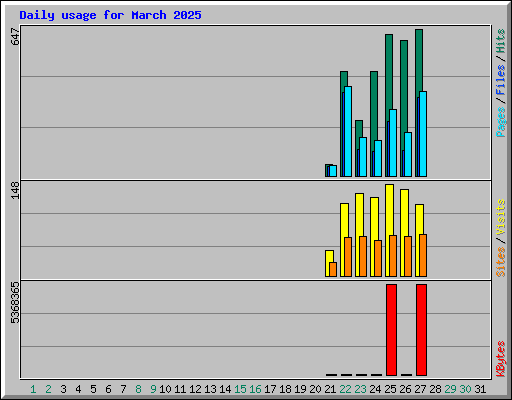Select day 8 on the axis

tap(138, 389)
